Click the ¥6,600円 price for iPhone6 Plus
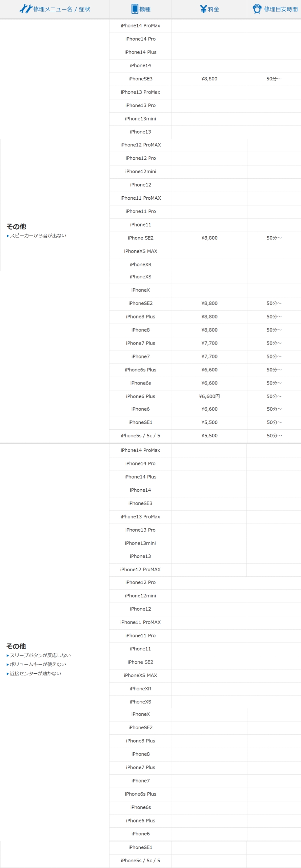The width and height of the screenshot is (301, 868). 209,396
